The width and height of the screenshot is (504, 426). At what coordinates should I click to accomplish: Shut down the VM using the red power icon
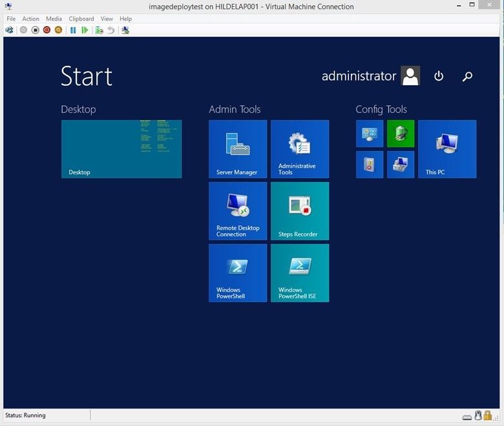(47, 30)
